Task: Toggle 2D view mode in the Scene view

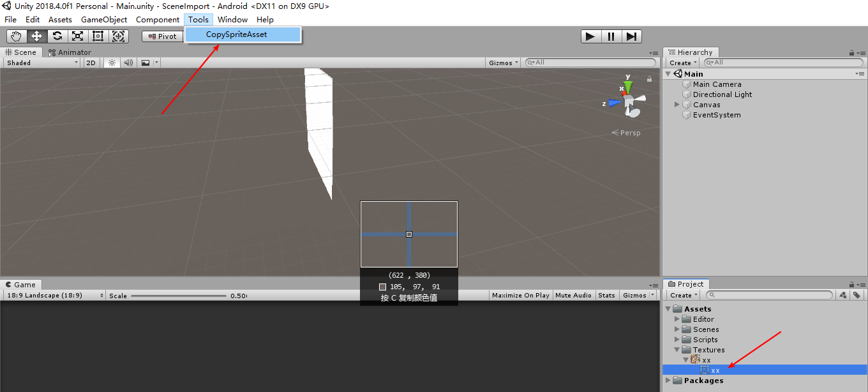Action: 91,63
